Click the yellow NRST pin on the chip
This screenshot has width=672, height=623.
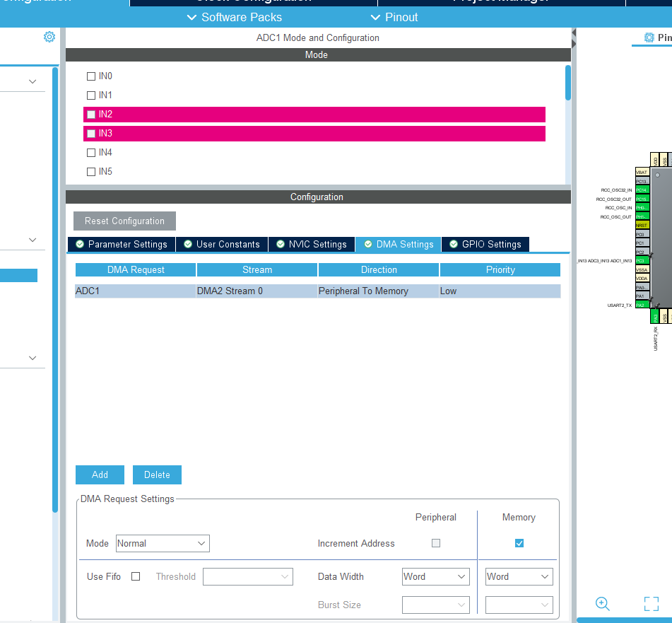point(641,225)
